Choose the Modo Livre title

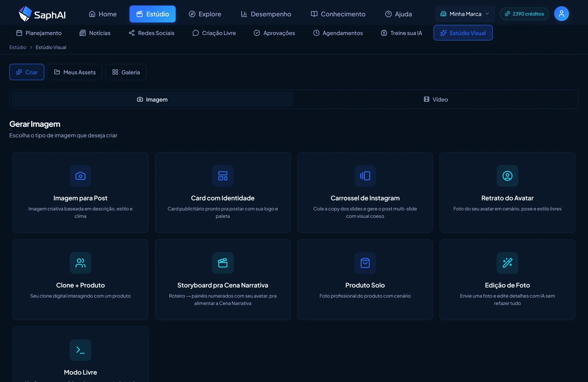click(80, 372)
